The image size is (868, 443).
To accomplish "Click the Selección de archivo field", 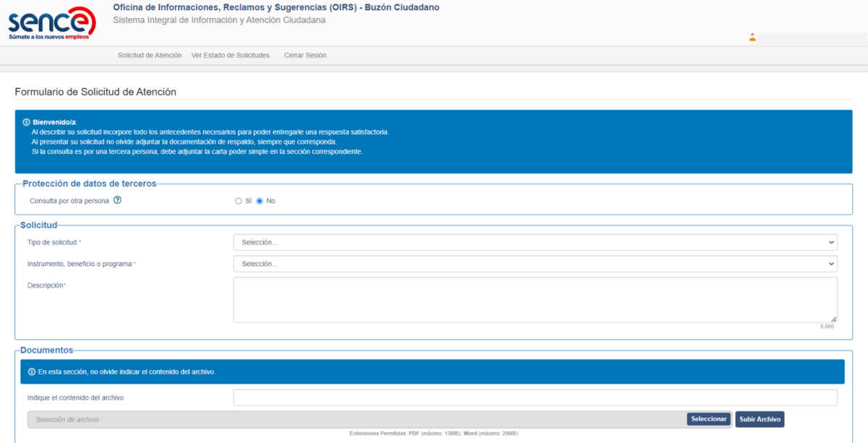I will point(356,419).
